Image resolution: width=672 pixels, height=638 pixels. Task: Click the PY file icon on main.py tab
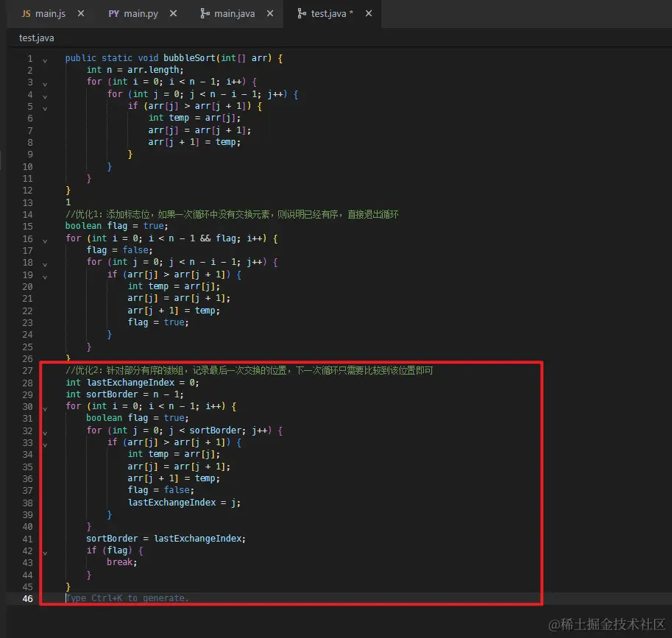click(x=113, y=14)
